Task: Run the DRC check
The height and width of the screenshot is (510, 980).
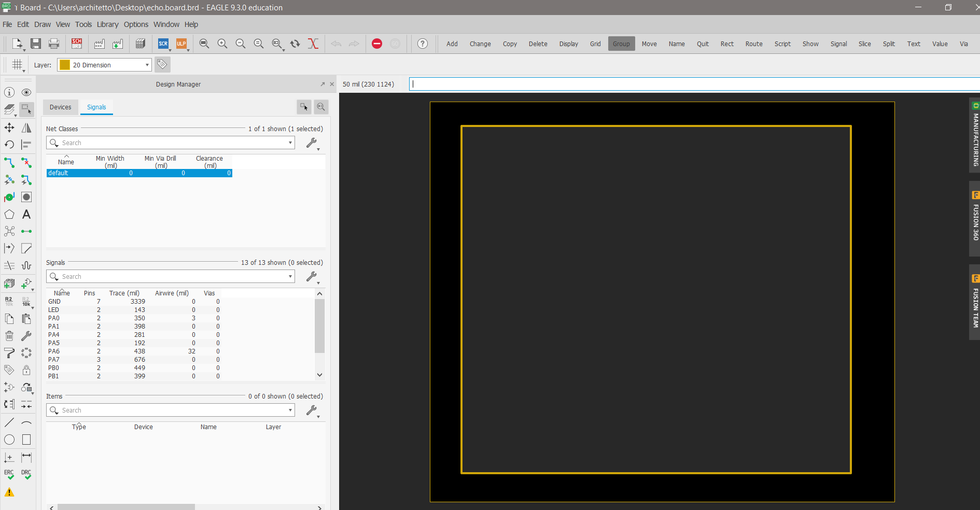Action: pos(26,474)
